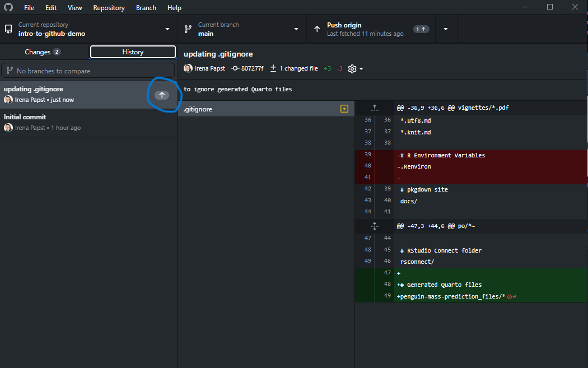The height and width of the screenshot is (368, 588).
Task: Expand the hidden lines between diff hunks
Action: pyautogui.click(x=375, y=226)
